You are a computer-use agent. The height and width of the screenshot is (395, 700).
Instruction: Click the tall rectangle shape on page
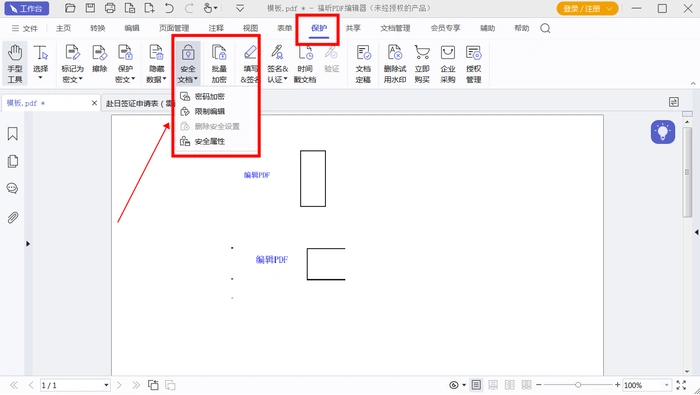[x=313, y=179]
